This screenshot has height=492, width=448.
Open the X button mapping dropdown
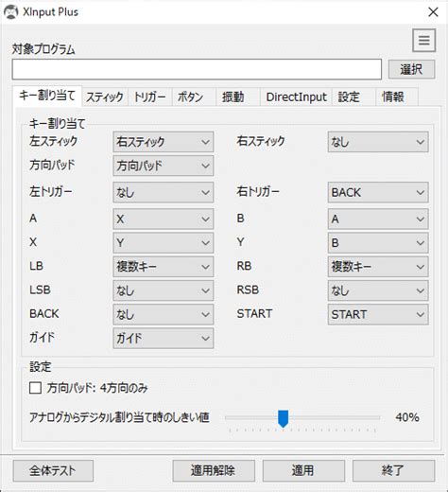[x=164, y=243]
